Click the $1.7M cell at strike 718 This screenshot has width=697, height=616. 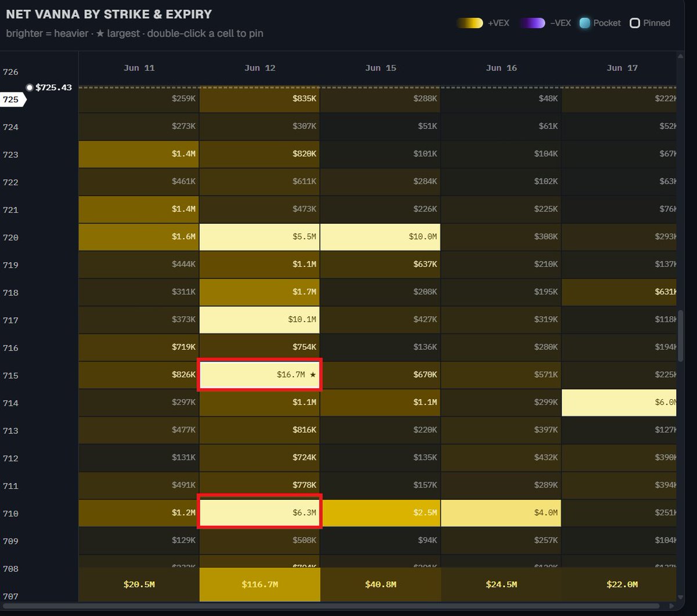pos(260,292)
